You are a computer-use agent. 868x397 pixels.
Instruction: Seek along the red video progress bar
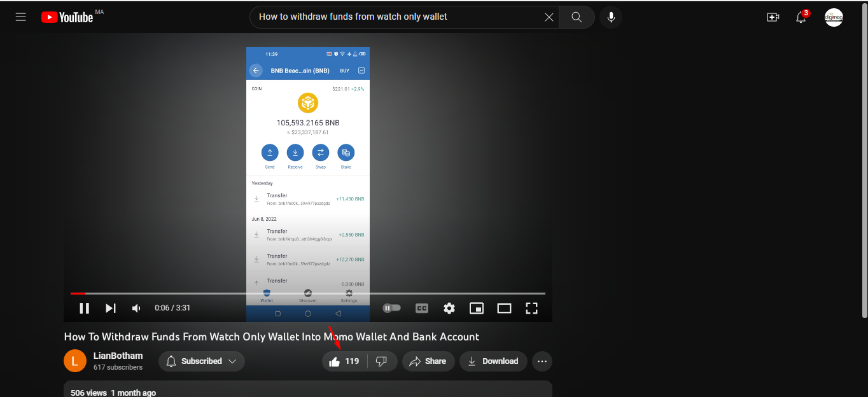(x=308, y=293)
